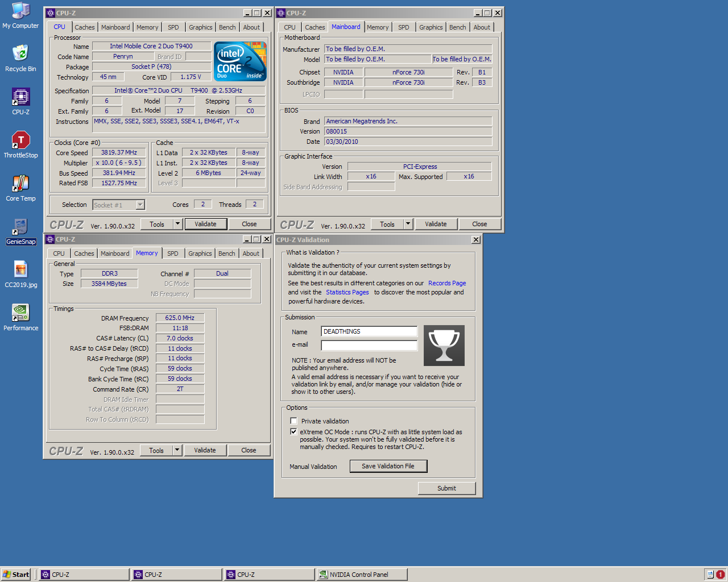Viewport: 728px width, 582px height.
Task: Click Validate button in Mainboard window
Action: coord(436,224)
